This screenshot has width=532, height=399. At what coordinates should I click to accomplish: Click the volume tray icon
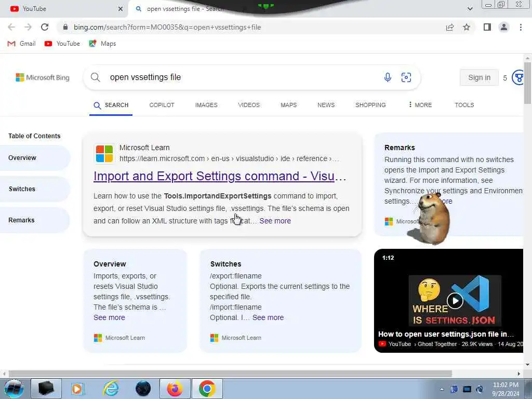point(480,389)
